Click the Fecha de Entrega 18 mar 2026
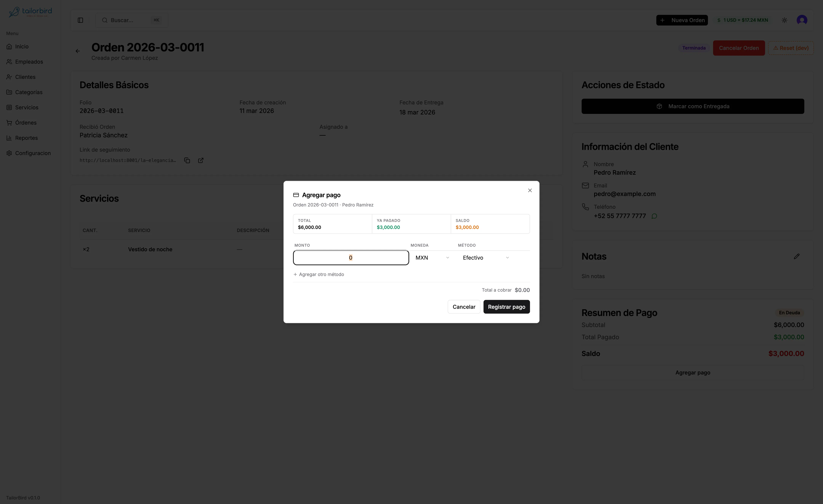The image size is (823, 504). (x=417, y=112)
